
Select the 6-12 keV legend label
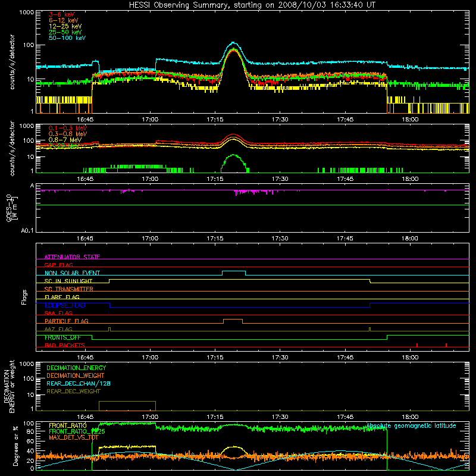64,20
